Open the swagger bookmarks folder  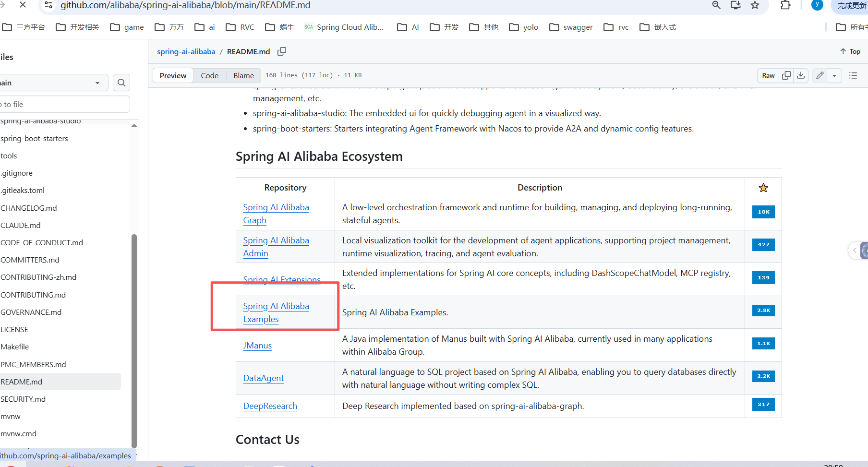(x=571, y=27)
